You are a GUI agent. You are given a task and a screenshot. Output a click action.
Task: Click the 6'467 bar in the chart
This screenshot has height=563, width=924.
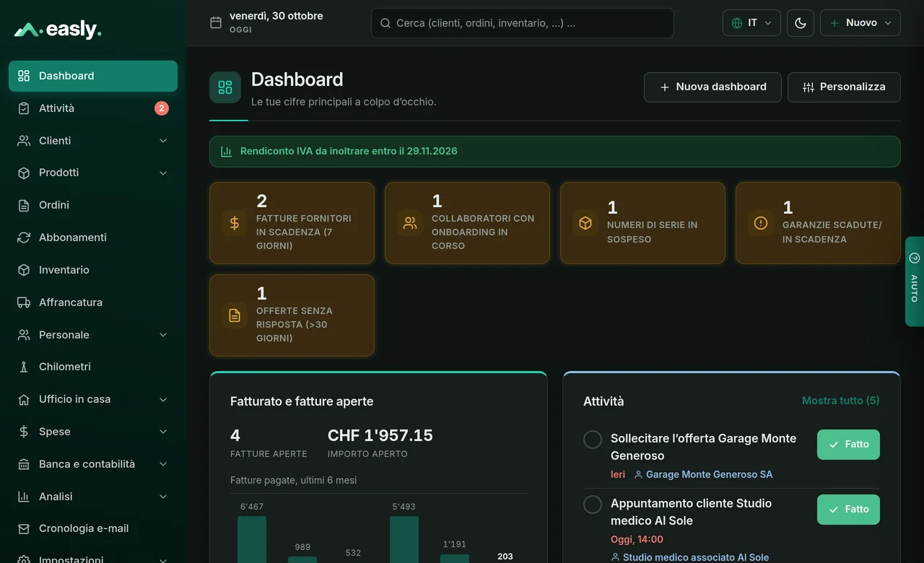[x=252, y=539]
